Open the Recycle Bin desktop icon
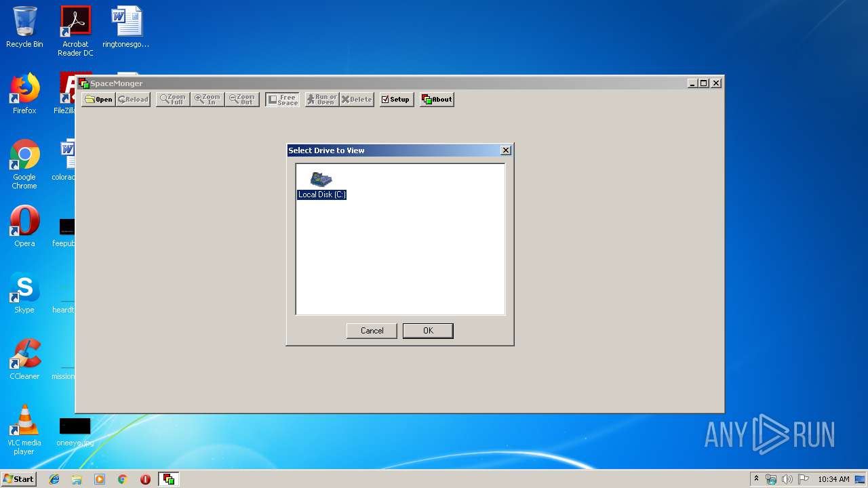The width and height of the screenshot is (868, 488). tap(24, 27)
